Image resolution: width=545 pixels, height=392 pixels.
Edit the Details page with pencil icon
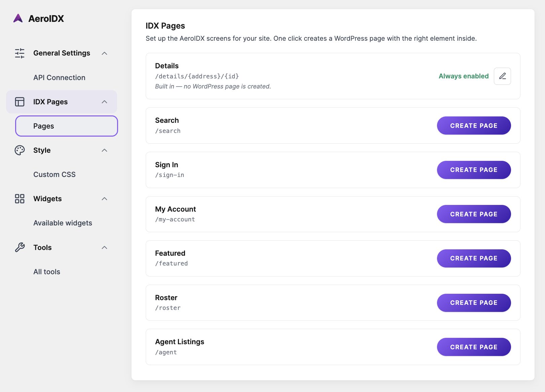pyautogui.click(x=502, y=76)
